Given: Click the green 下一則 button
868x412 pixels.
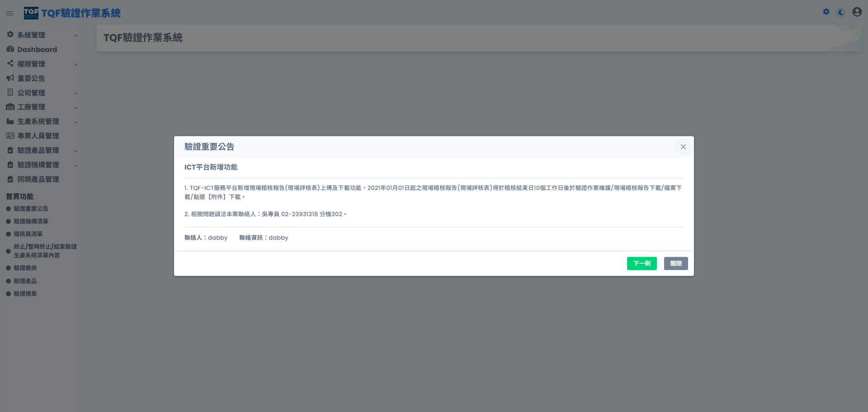Looking at the screenshot, I should [x=642, y=263].
